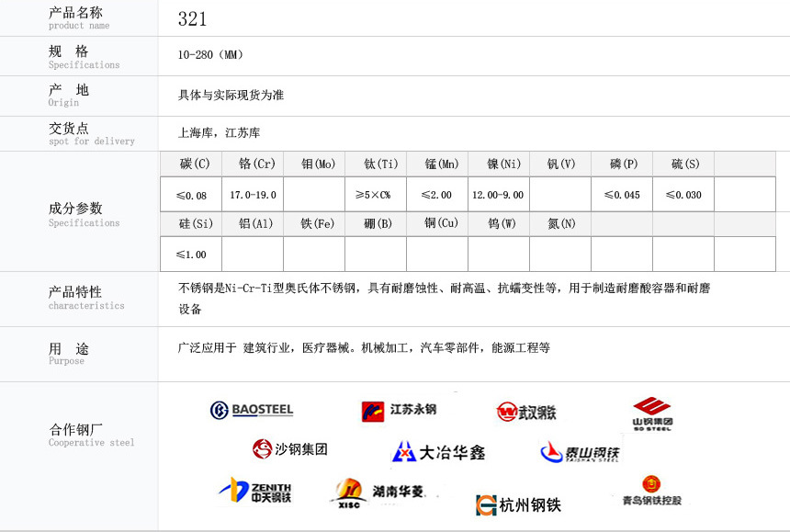Image resolution: width=790 pixels, height=532 pixels.
Task: Click the 硫(S) column header
Action: point(683,164)
